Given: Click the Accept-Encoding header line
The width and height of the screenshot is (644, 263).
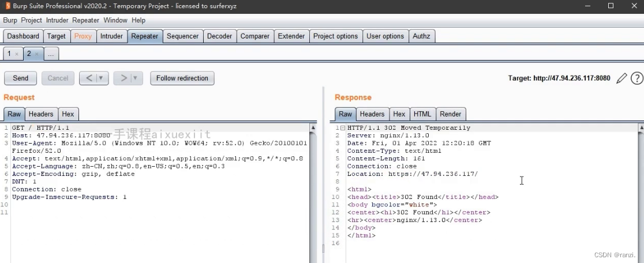Looking at the screenshot, I should tap(73, 174).
